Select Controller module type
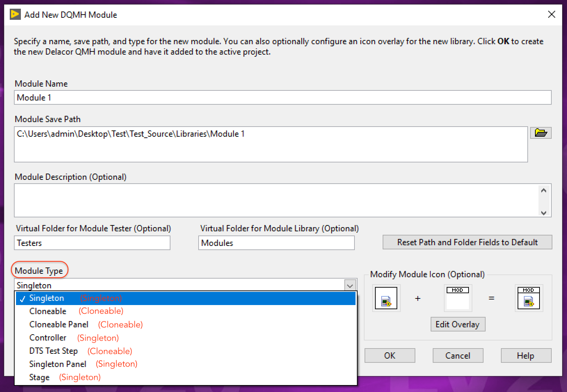 click(x=186, y=338)
